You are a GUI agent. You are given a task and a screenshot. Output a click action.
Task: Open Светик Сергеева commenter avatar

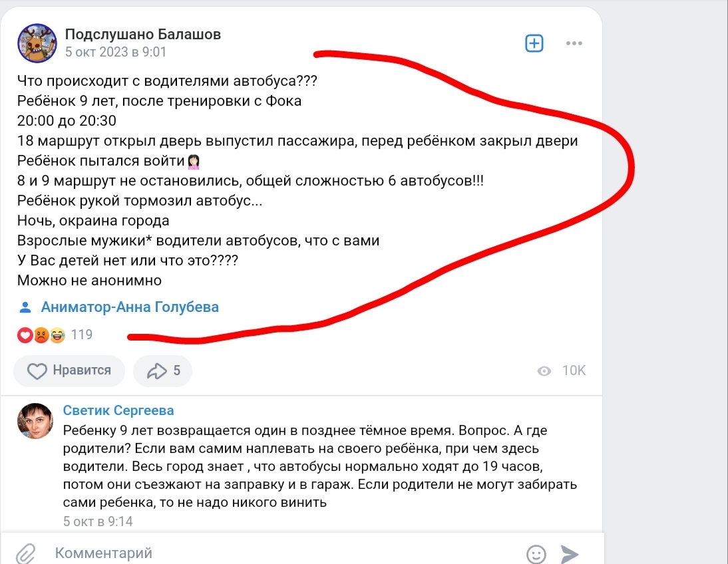[35, 420]
